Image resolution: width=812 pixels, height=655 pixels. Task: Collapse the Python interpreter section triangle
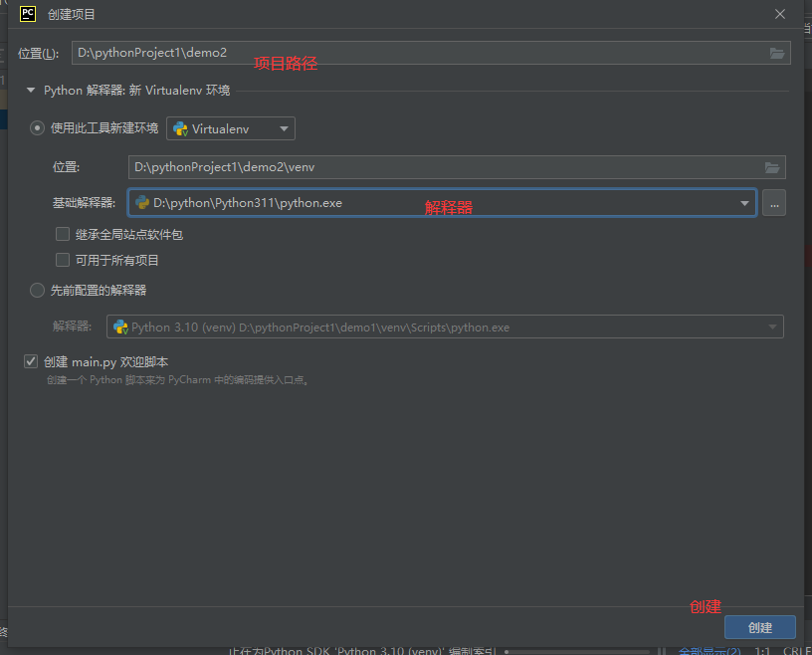(x=31, y=91)
